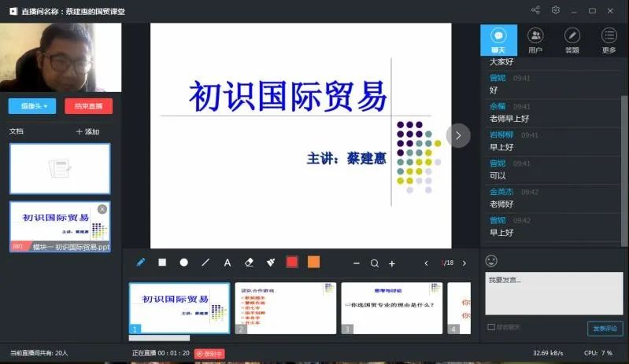Screen dimensions: 629x364
Task: Switch to the 用户 users tab
Action: coord(535,39)
